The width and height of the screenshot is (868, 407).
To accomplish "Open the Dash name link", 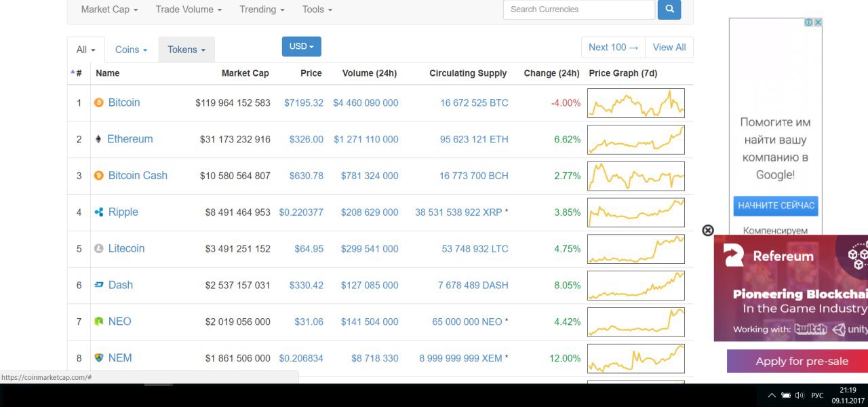I will (121, 285).
